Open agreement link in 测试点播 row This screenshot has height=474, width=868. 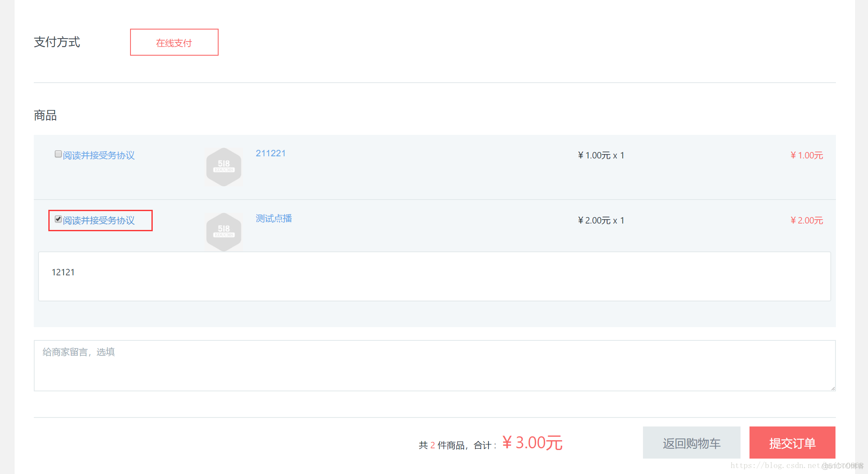point(99,221)
